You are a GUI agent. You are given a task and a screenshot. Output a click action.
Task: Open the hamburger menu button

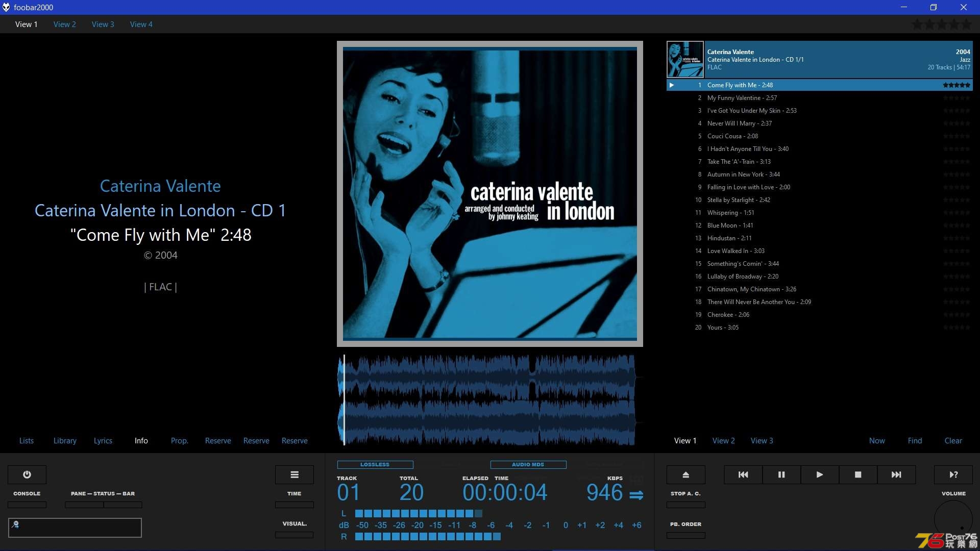(x=295, y=474)
